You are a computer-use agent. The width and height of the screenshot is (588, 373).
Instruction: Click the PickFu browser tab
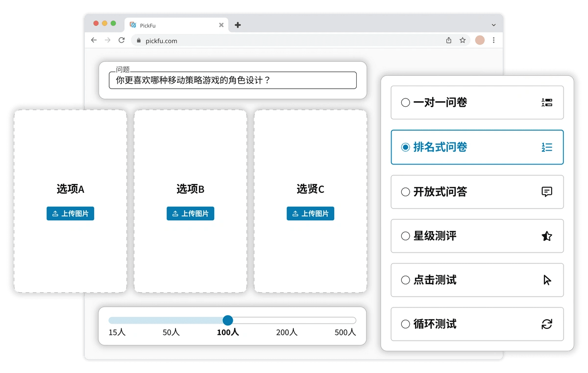pyautogui.click(x=176, y=25)
